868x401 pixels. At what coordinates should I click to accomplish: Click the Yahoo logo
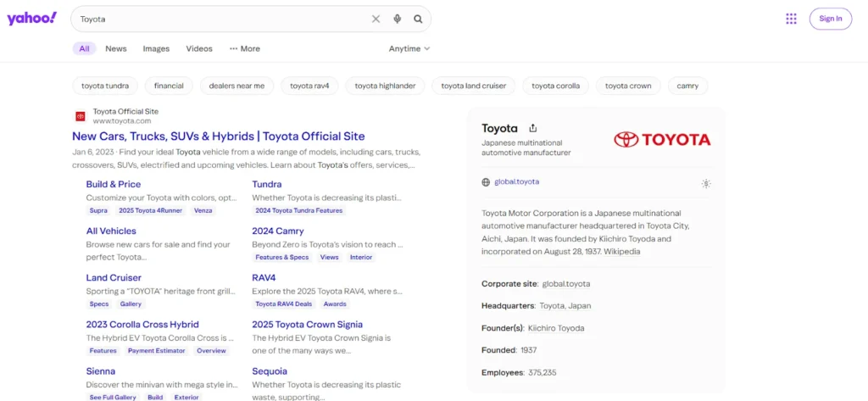32,19
